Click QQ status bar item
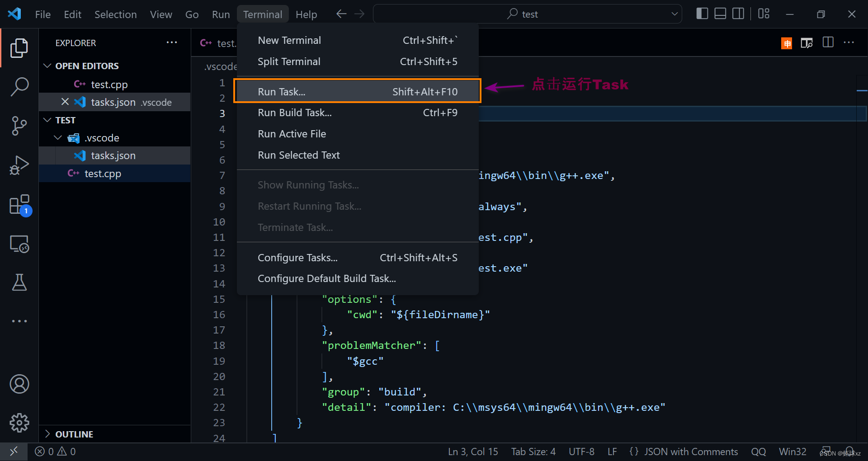Image resolution: width=868 pixels, height=461 pixels. 759,452
